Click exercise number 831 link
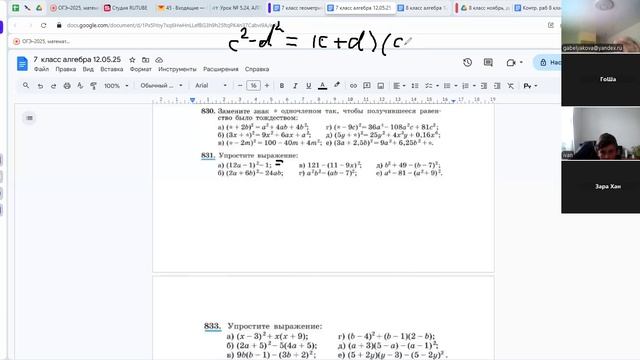This screenshot has height=360, width=640. click(x=208, y=156)
